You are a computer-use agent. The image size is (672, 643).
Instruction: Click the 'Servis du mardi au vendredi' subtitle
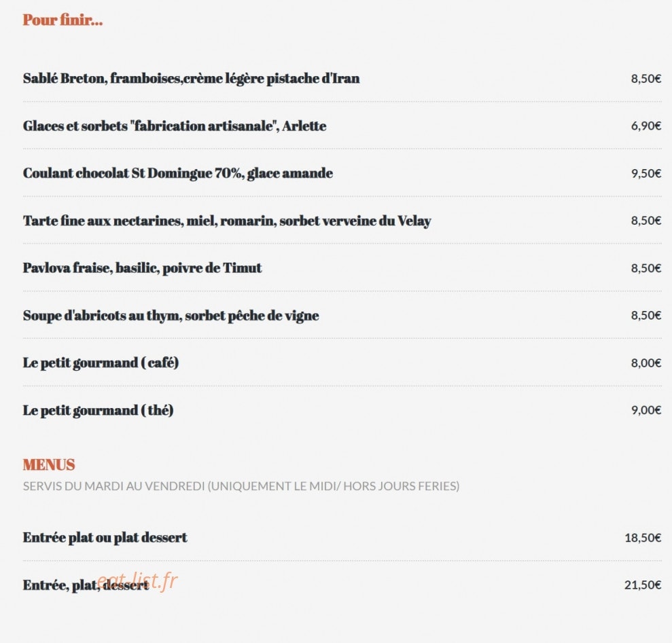click(241, 486)
